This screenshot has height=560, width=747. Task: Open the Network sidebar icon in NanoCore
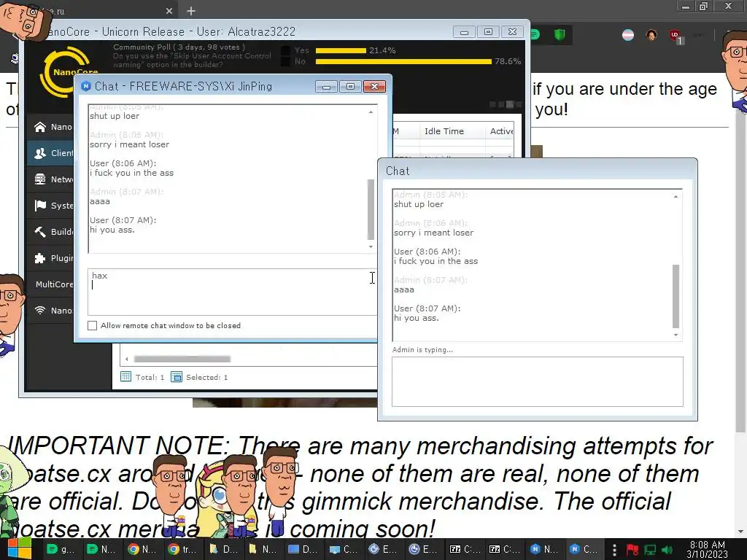pos(41,179)
